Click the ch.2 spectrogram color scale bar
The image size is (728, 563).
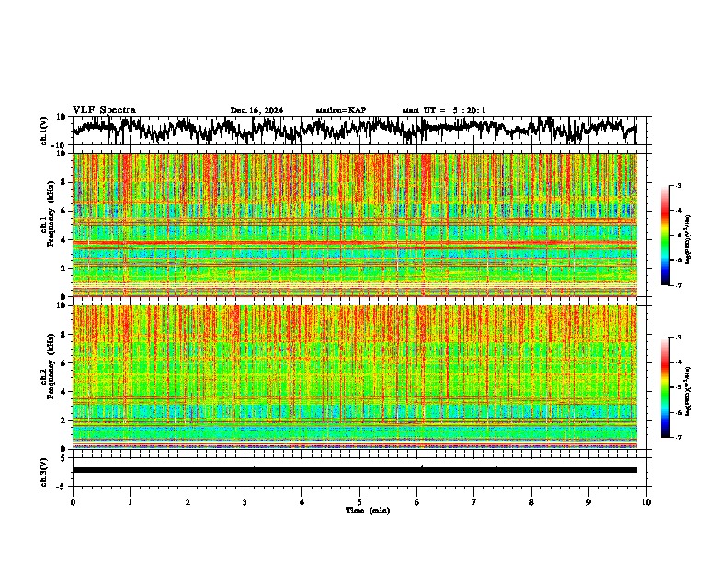click(665, 387)
